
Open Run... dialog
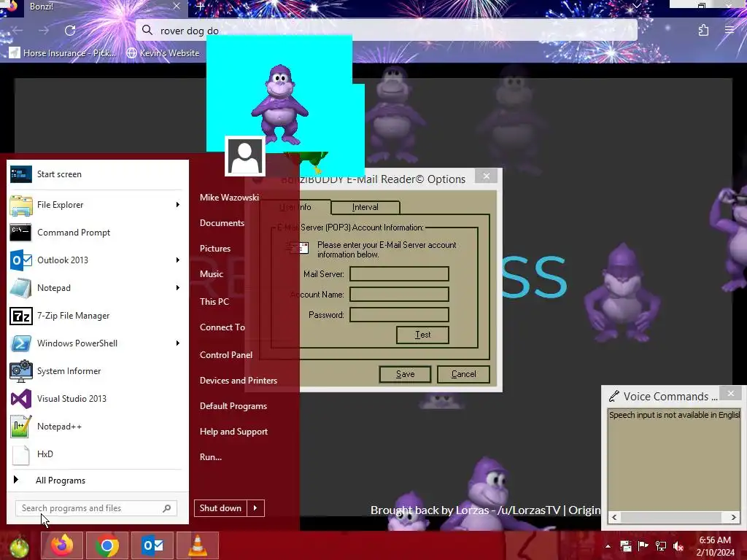point(211,457)
